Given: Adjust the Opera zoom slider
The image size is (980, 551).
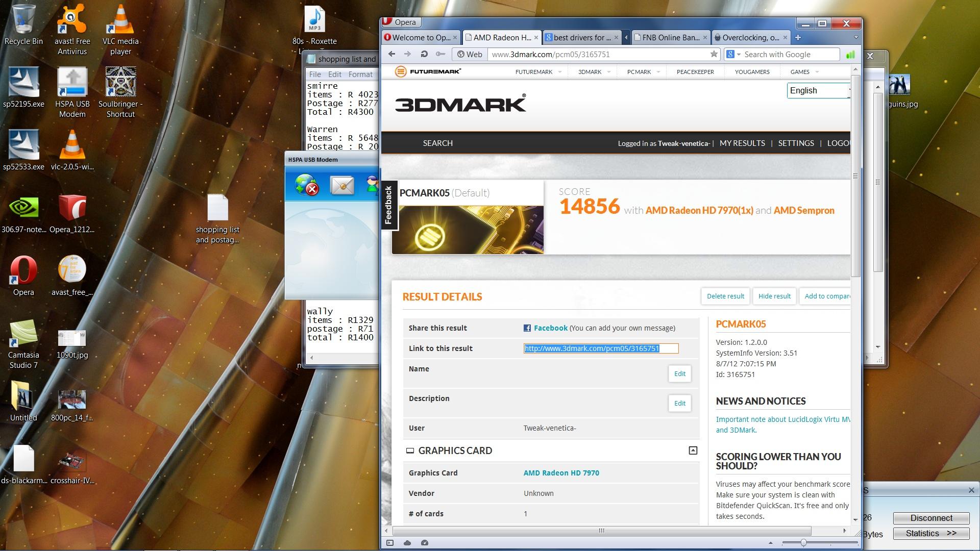Looking at the screenshot, I should click(x=803, y=543).
